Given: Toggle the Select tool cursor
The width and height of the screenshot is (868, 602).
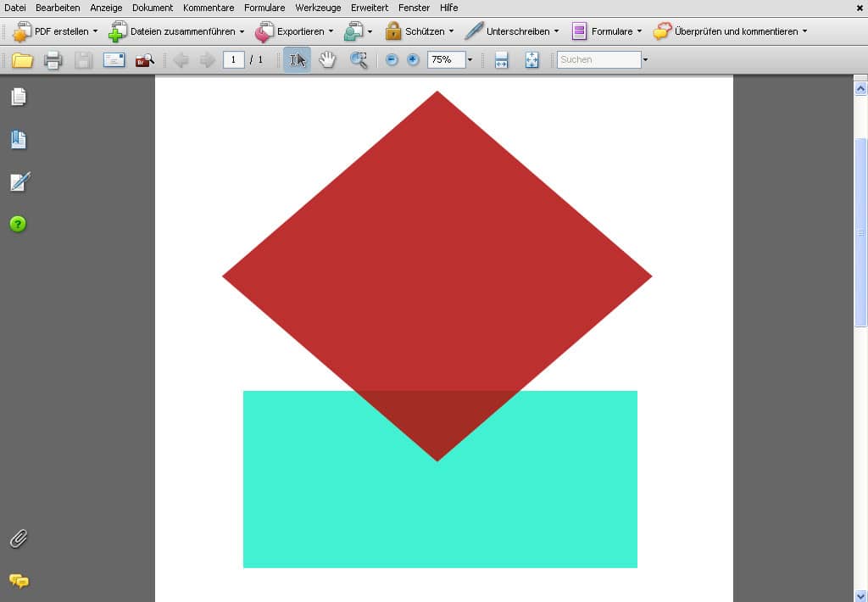Looking at the screenshot, I should (x=297, y=60).
